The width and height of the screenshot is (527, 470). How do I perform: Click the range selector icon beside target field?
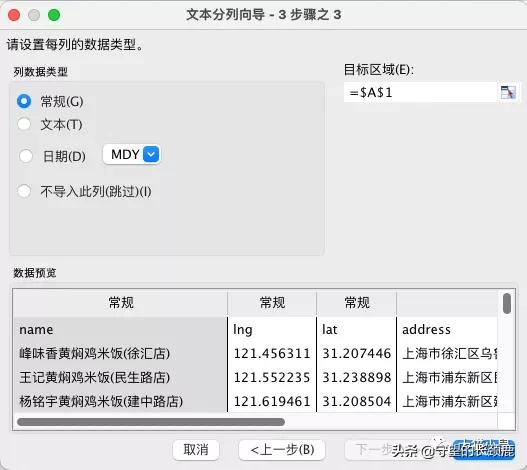[508, 92]
